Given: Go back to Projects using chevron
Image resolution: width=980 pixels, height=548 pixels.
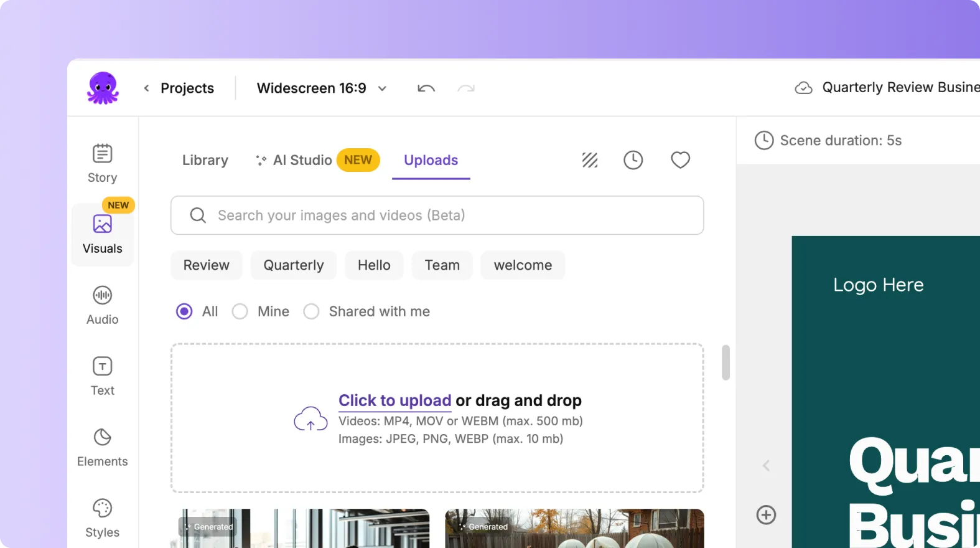Looking at the screenshot, I should tap(147, 88).
